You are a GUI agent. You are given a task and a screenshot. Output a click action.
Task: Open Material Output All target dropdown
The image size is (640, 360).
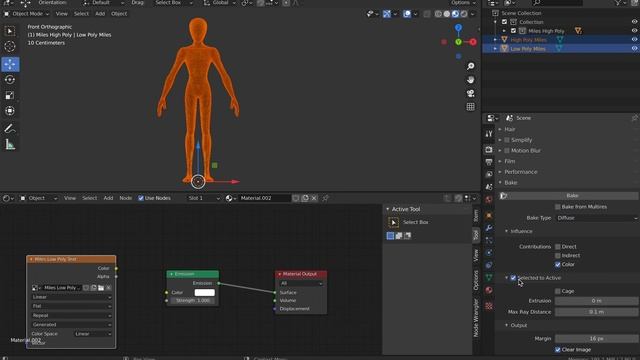tap(301, 283)
